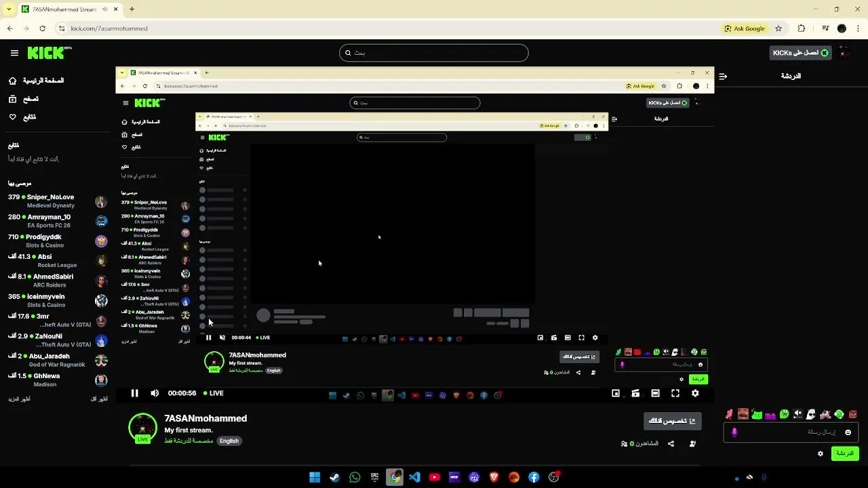Reload the kick.com page
The height and width of the screenshot is (488, 868).
click(42, 28)
